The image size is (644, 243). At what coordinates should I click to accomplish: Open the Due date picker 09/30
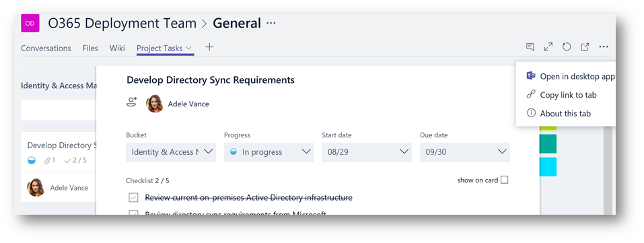click(x=464, y=152)
